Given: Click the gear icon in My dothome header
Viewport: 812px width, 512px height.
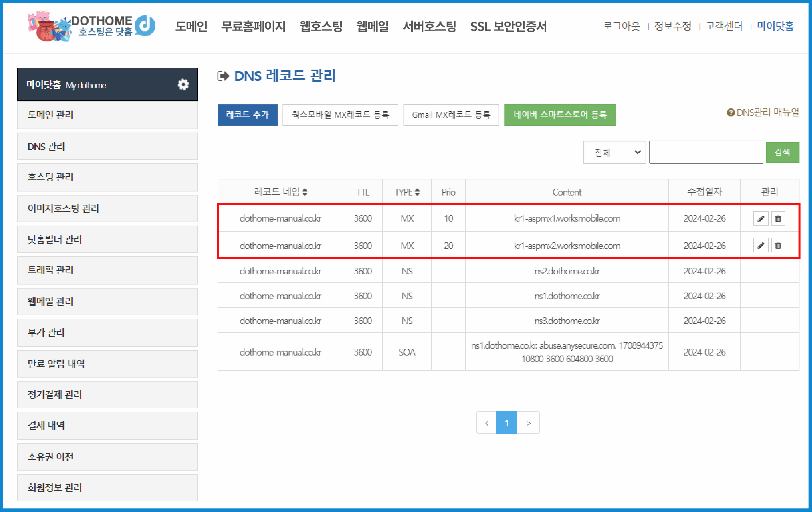Looking at the screenshot, I should (183, 84).
